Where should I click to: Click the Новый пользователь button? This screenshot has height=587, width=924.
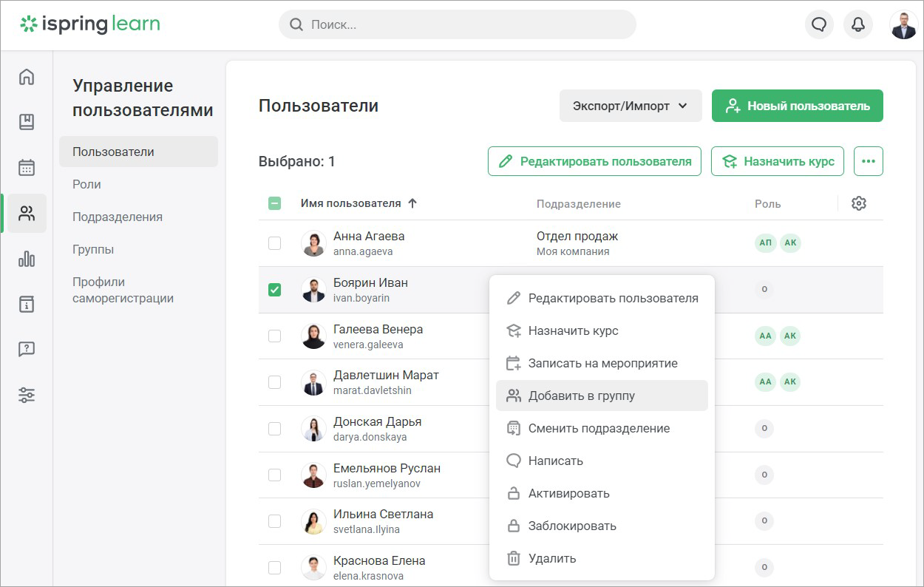tap(798, 106)
